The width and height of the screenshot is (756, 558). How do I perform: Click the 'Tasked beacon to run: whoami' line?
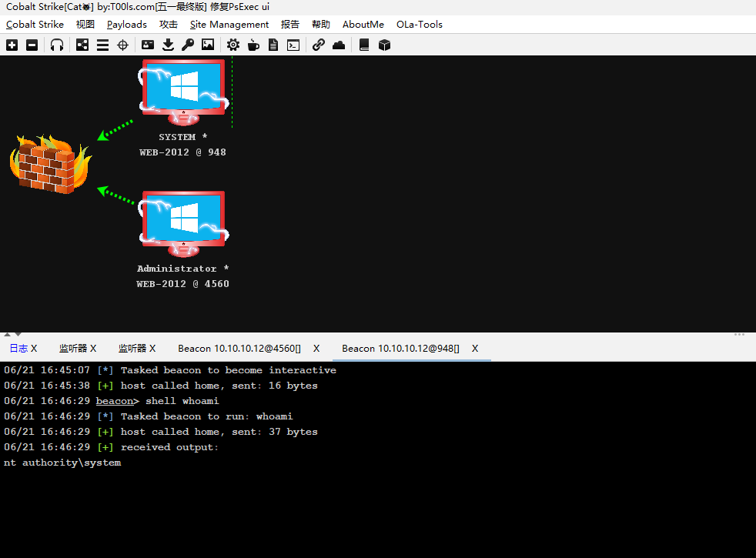(x=206, y=416)
